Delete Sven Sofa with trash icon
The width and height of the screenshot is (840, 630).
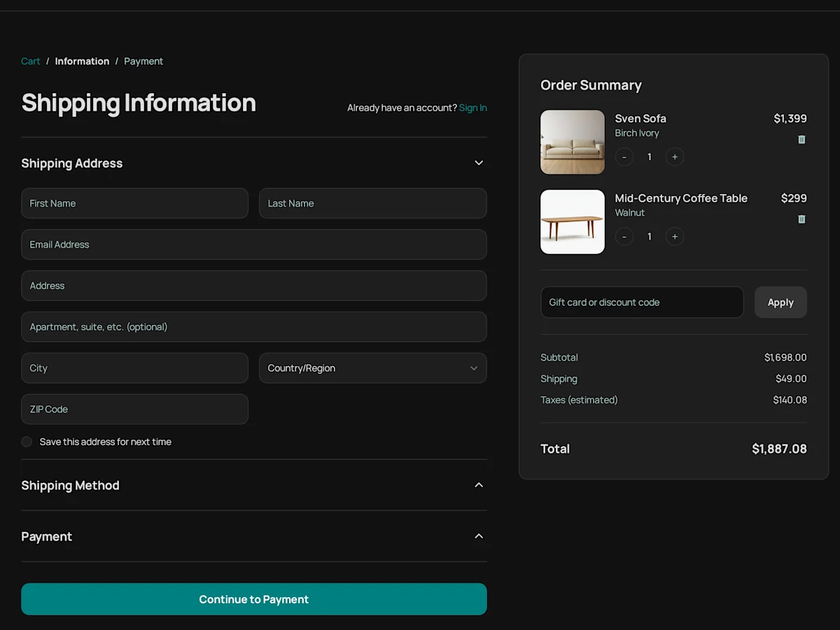click(x=801, y=139)
